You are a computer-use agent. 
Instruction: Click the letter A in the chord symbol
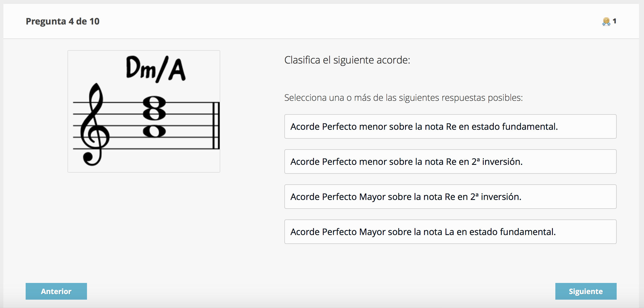177,70
